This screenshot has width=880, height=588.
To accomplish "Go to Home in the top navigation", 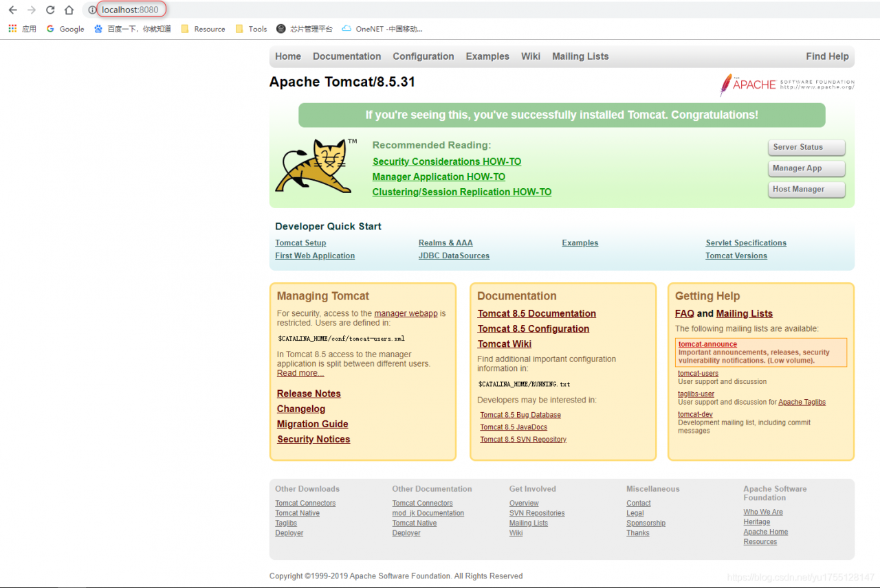I will 288,56.
